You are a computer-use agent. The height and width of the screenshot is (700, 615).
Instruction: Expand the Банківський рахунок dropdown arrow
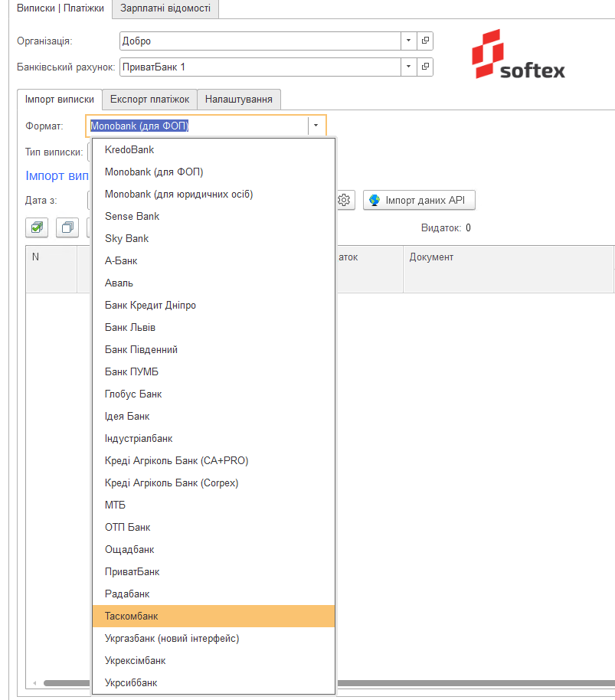[408, 67]
